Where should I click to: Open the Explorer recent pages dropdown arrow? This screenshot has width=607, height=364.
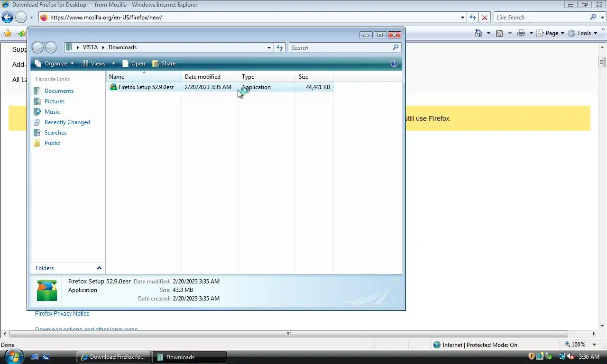[60, 48]
